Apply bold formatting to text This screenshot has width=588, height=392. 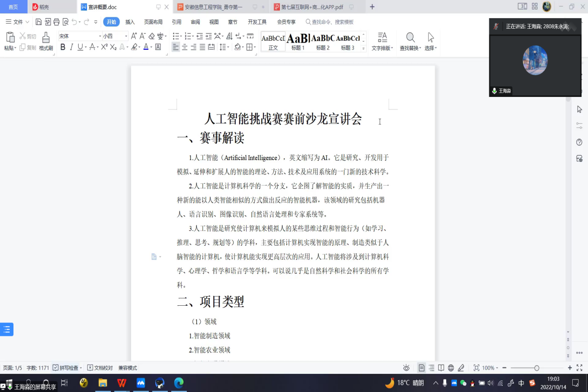[63, 47]
